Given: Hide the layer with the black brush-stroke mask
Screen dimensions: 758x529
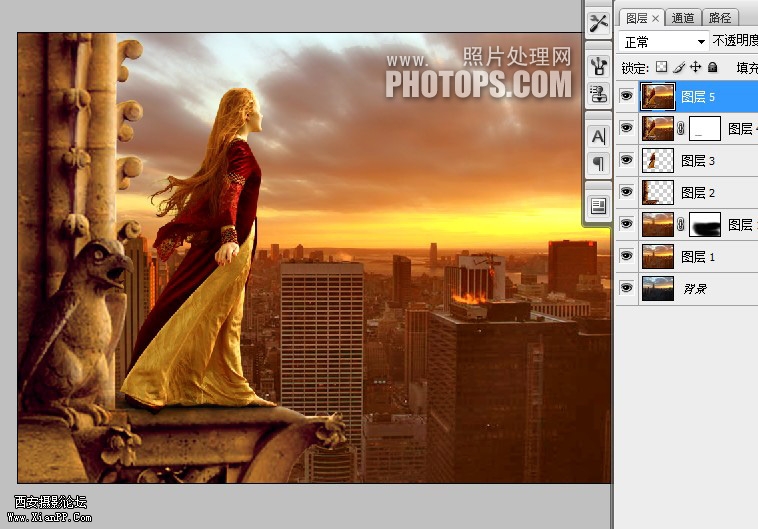Looking at the screenshot, I should (627, 224).
